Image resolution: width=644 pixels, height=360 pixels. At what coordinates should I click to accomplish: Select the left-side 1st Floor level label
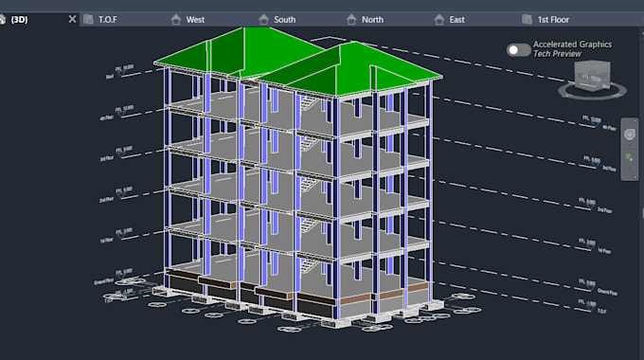point(107,240)
